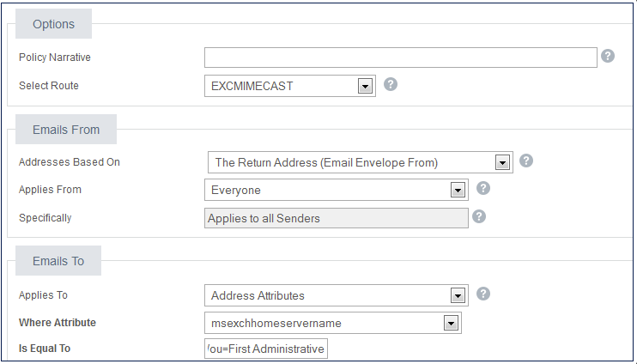Open help for the Select Route field
This screenshot has height=364, width=637.
coord(391,84)
